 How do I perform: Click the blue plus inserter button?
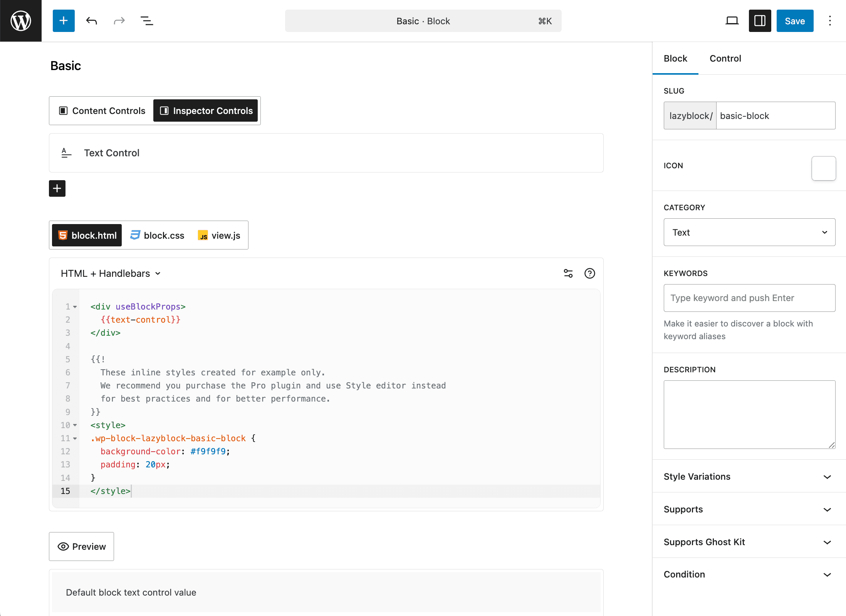point(64,21)
